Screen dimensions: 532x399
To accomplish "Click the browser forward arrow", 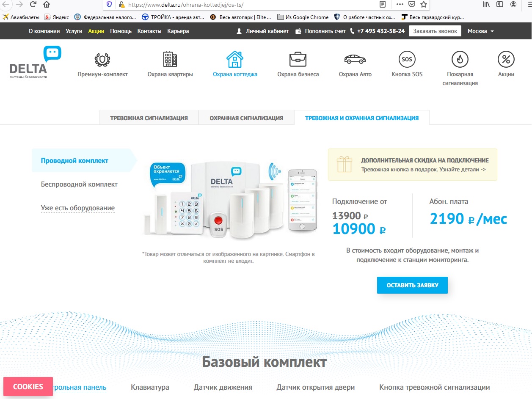I will pyautogui.click(x=19, y=4).
